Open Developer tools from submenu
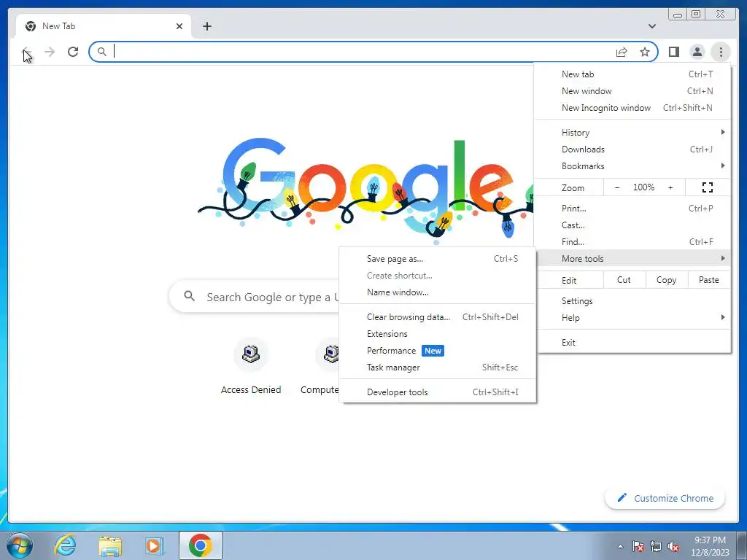Screen dimensions: 747x560 pos(438,392)
